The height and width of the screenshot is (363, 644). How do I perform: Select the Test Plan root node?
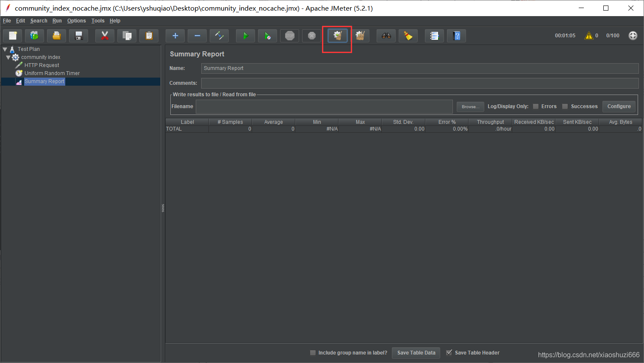click(29, 49)
